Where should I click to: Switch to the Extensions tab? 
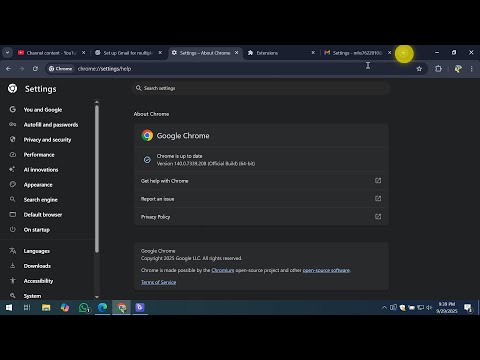tap(282, 53)
